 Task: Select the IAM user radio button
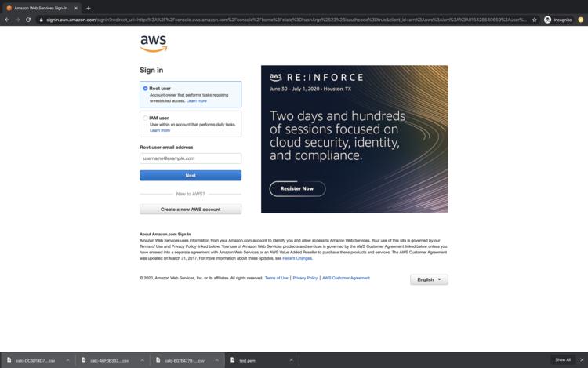pos(145,118)
